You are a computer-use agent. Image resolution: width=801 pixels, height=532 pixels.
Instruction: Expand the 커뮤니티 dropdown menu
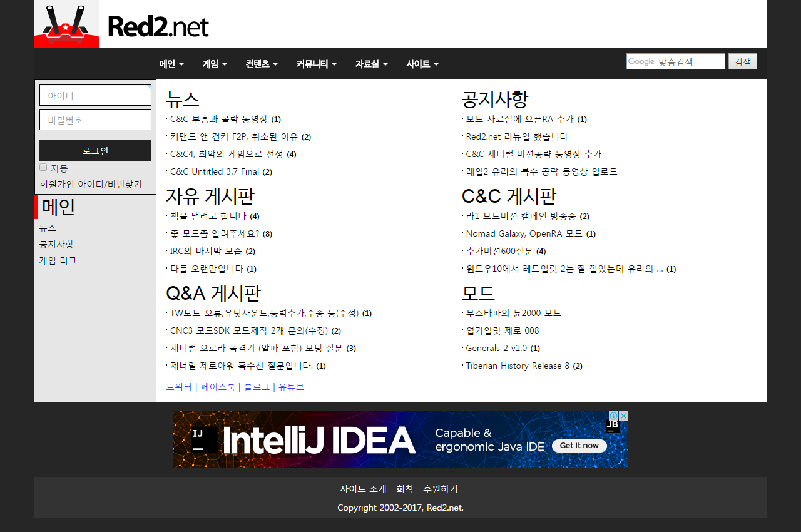point(316,64)
